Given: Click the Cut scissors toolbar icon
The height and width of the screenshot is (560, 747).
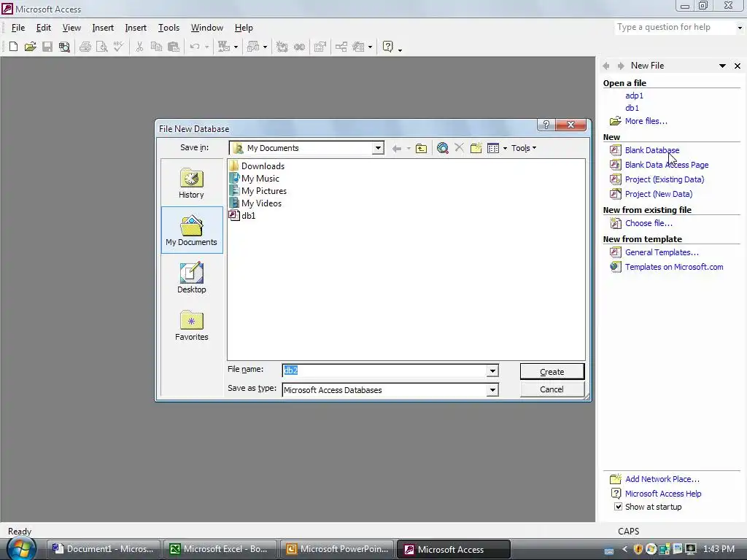Looking at the screenshot, I should pos(139,47).
